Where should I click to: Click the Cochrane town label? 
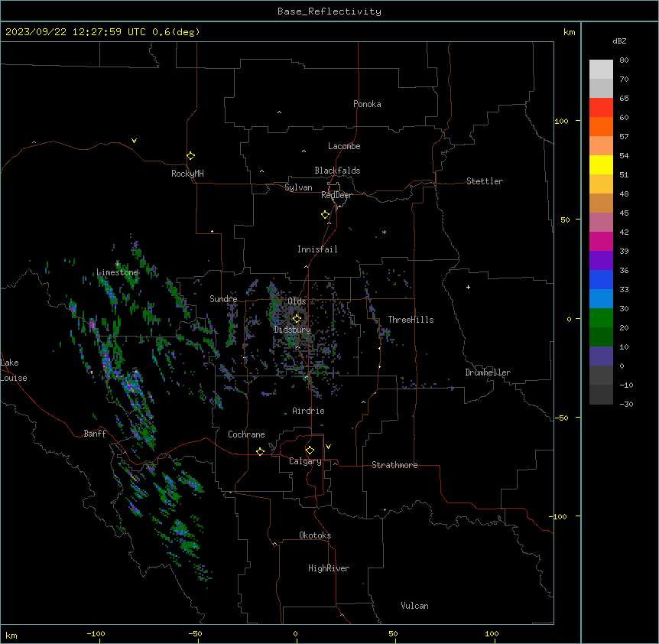click(x=246, y=434)
